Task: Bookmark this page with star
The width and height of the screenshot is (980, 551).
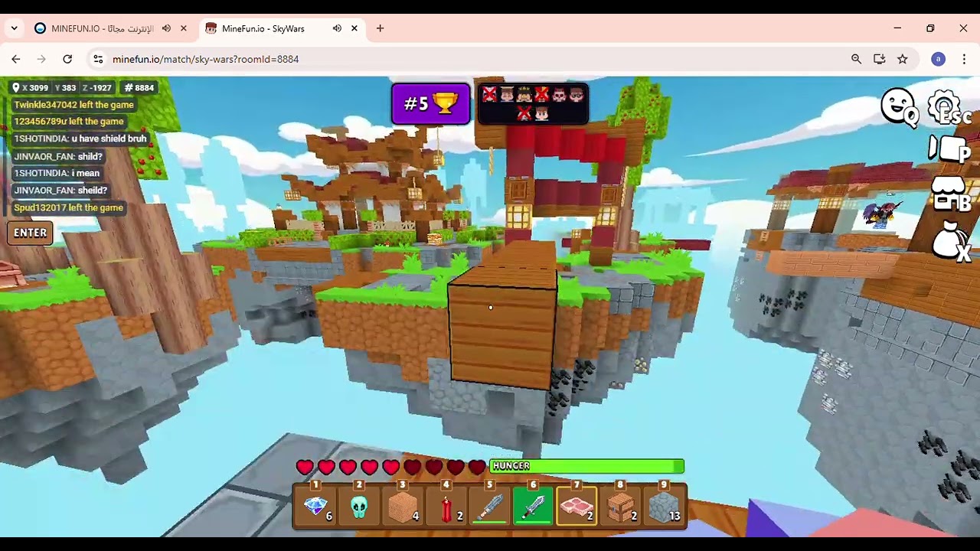Action: click(x=903, y=59)
